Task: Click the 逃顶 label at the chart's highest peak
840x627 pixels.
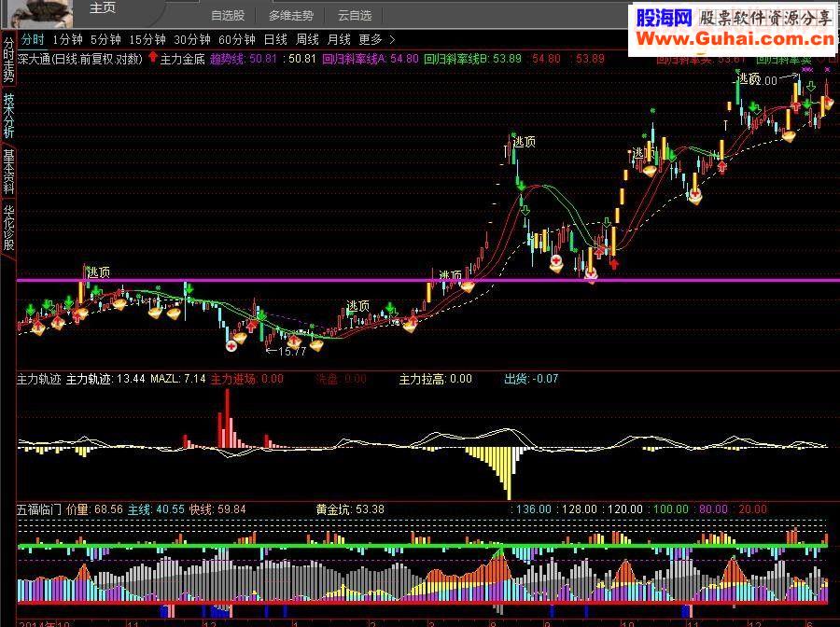Action: tap(749, 79)
